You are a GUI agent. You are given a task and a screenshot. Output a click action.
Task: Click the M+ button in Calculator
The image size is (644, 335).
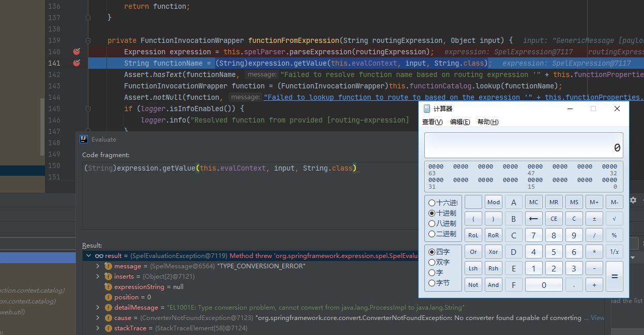point(594,202)
